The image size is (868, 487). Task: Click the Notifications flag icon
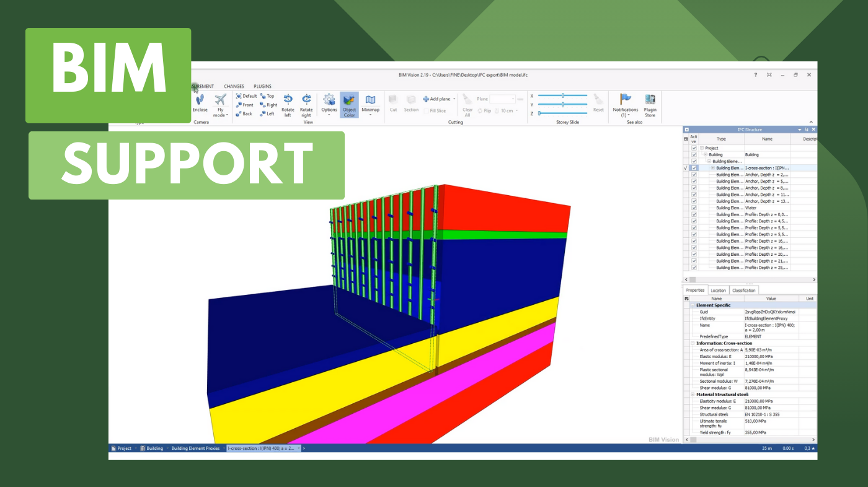pyautogui.click(x=625, y=100)
